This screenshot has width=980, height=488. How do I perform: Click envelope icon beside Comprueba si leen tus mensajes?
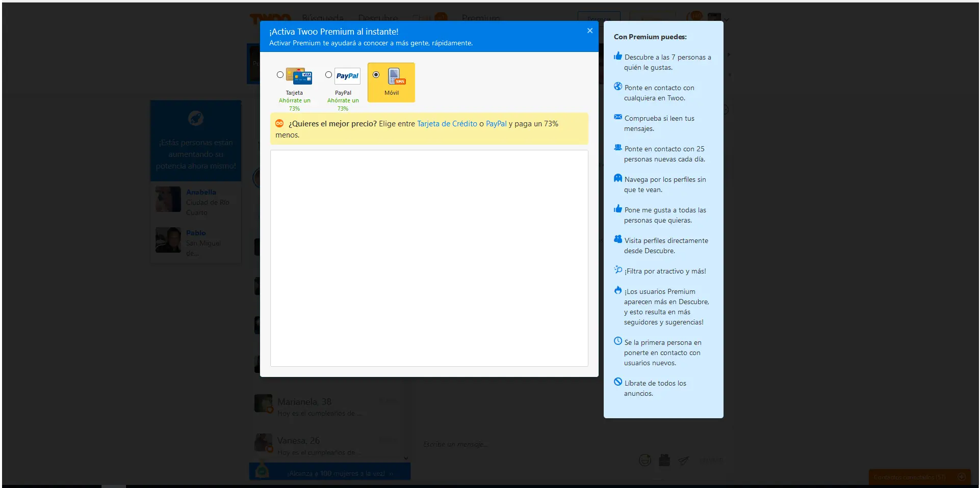(618, 117)
